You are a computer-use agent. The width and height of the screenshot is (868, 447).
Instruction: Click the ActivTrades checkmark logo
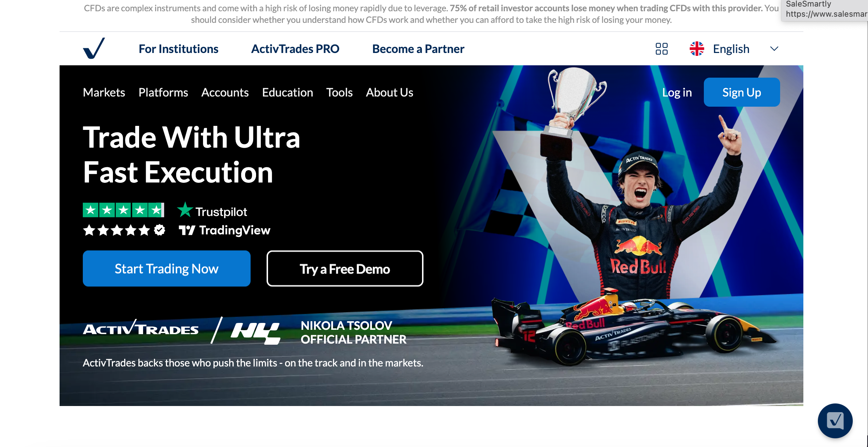pyautogui.click(x=94, y=48)
